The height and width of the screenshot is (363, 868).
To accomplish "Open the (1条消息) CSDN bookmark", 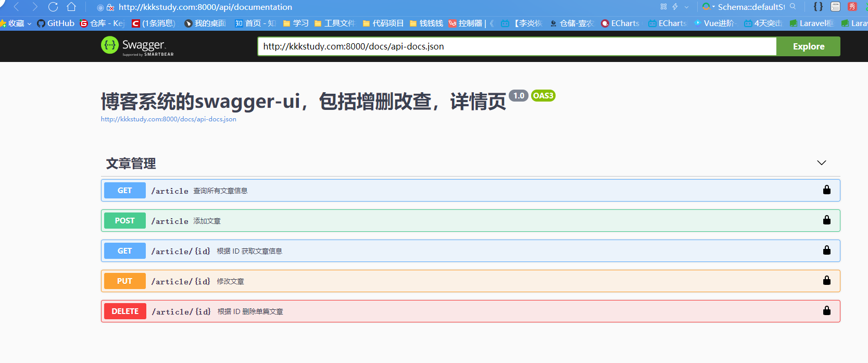I will pyautogui.click(x=154, y=23).
